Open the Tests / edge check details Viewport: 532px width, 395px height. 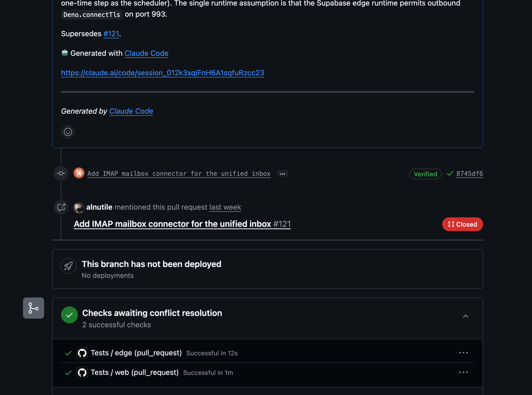tap(136, 353)
